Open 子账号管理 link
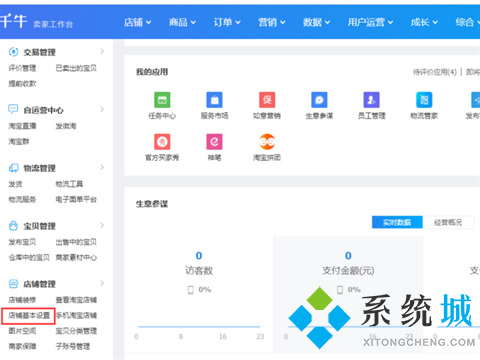The width and height of the screenshot is (480, 360). point(73,347)
